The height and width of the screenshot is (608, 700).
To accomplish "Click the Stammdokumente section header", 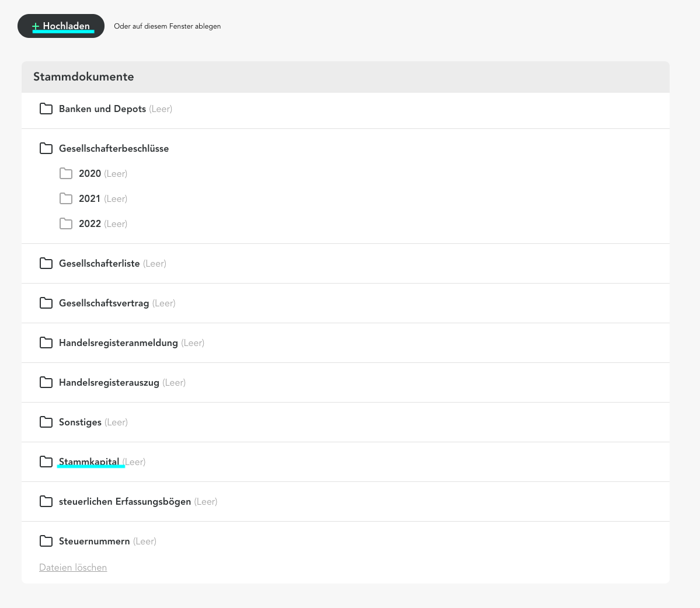I will [83, 77].
